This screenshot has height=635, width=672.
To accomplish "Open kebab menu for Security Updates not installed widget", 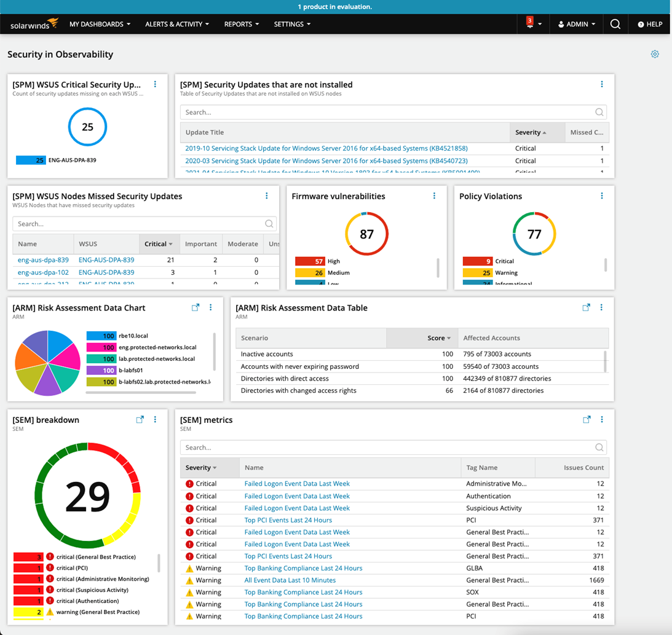I will point(602,84).
